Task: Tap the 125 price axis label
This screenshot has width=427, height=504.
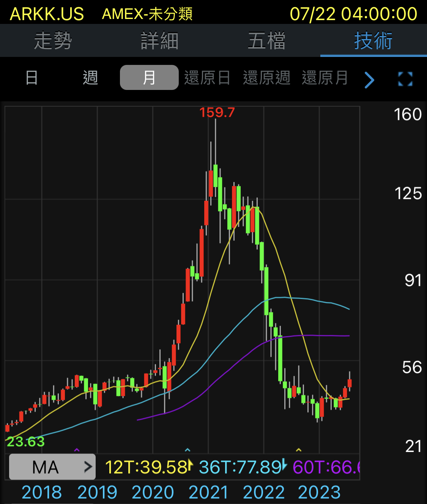Action: (408, 194)
